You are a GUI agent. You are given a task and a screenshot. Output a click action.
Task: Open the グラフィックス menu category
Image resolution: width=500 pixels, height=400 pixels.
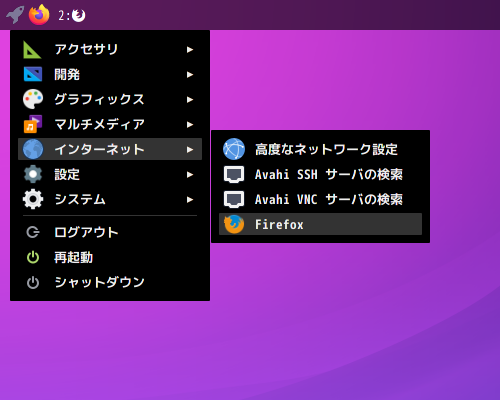(110, 99)
